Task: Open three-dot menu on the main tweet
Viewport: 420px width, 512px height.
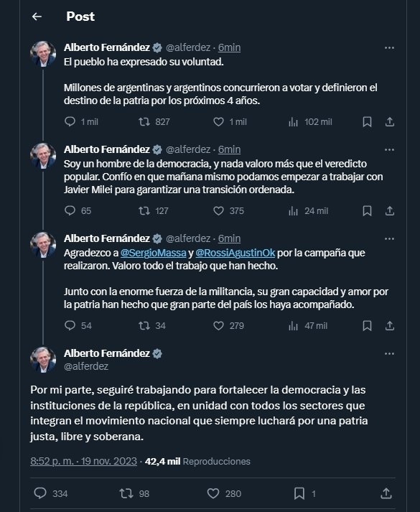Action: [x=389, y=353]
